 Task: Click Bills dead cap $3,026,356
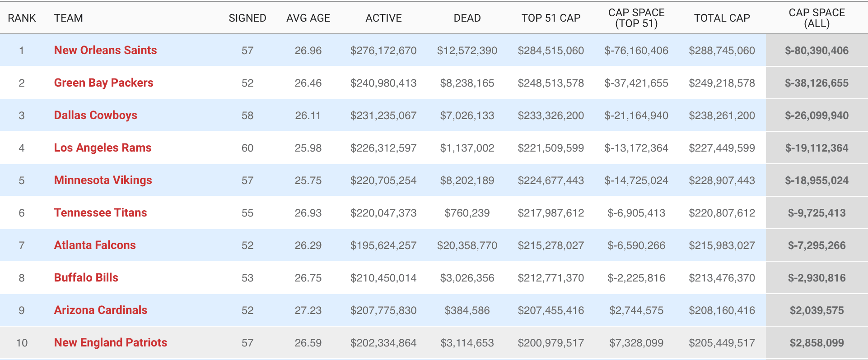[x=467, y=278]
